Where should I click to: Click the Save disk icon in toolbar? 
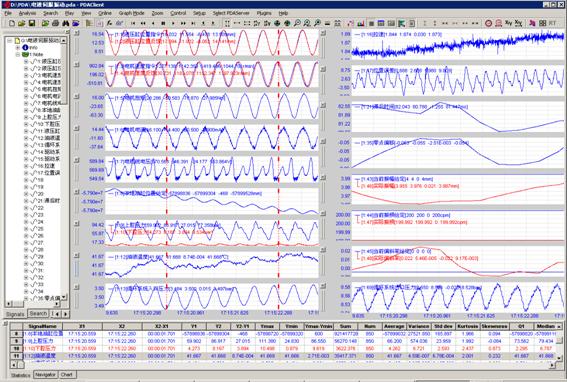pos(32,23)
